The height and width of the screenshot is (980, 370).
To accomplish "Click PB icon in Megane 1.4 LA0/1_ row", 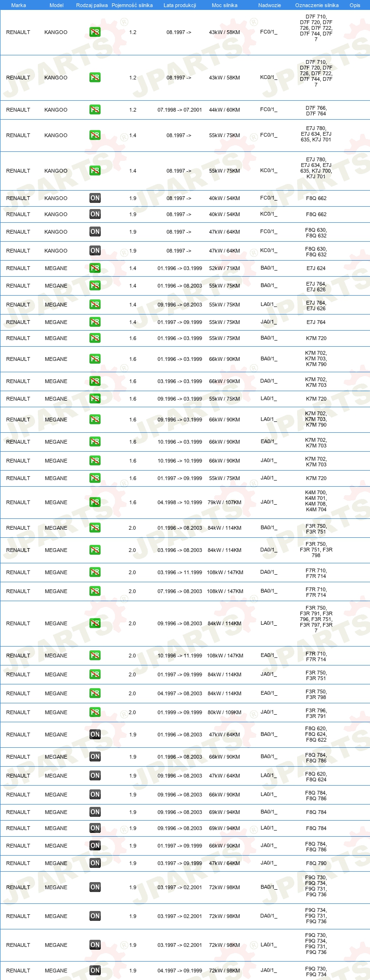I will pos(95,305).
